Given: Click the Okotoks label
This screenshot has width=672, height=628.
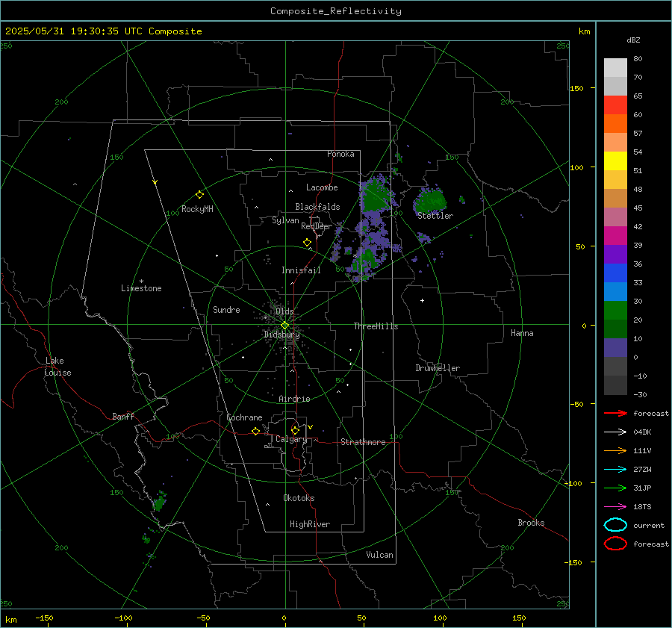Looking at the screenshot, I should (299, 498).
